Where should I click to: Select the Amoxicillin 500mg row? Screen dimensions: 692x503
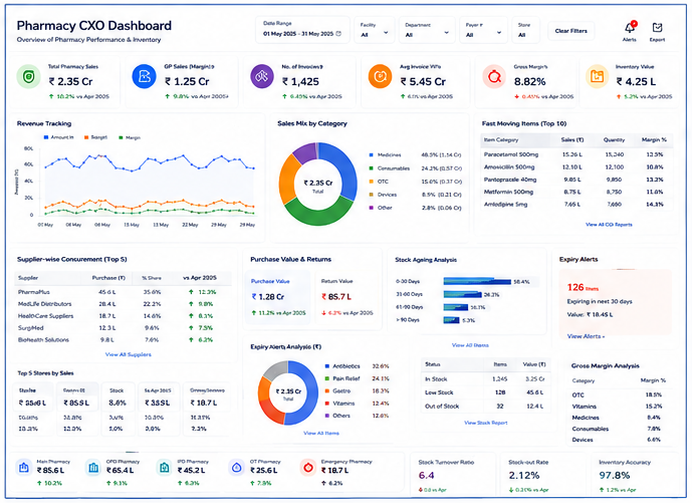click(576, 167)
